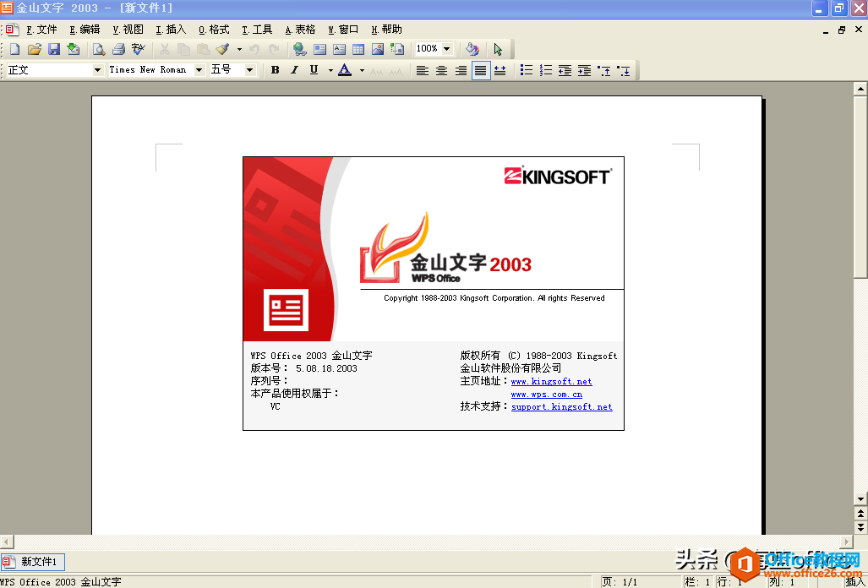Open the support.kingsoft.net link
Viewport: 868px width, 588px height.
point(562,406)
